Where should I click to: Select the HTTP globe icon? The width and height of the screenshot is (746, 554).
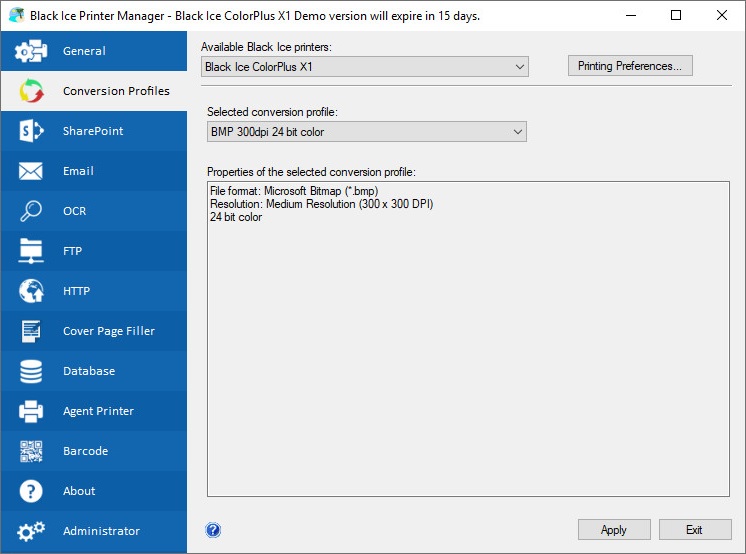31,291
